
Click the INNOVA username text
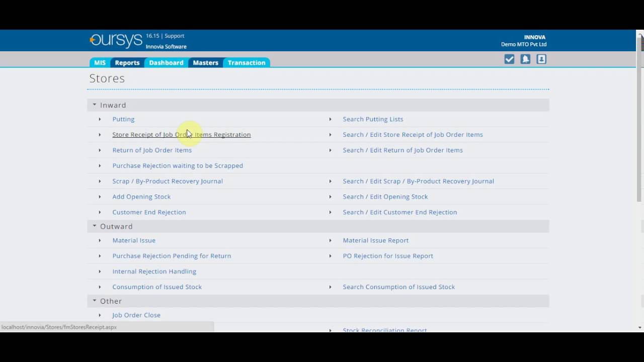pyautogui.click(x=535, y=37)
